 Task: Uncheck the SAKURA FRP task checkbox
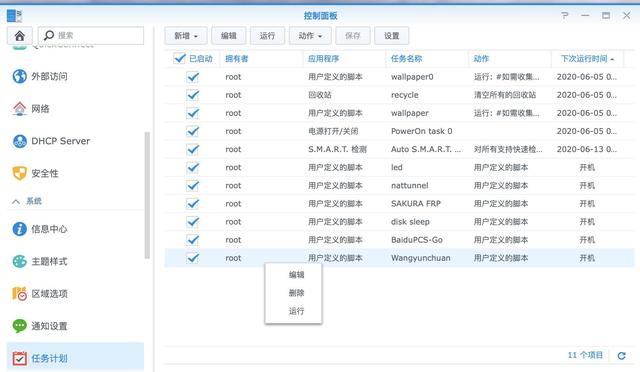pyautogui.click(x=193, y=203)
